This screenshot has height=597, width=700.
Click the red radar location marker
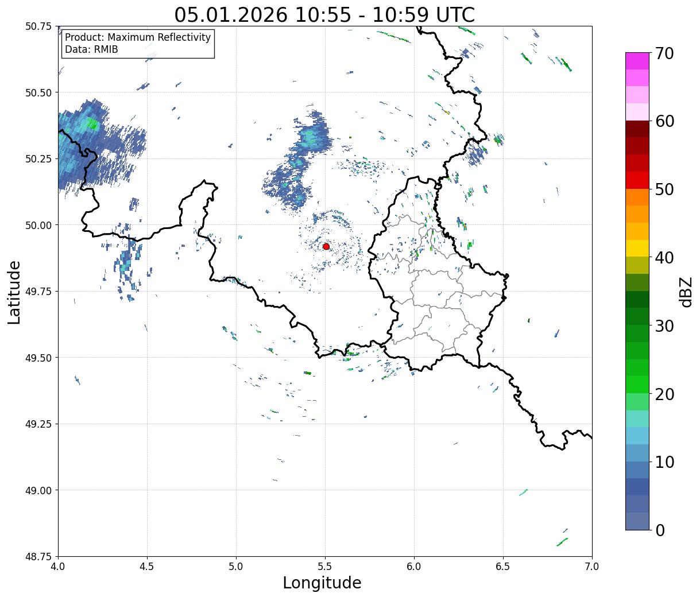[326, 246]
